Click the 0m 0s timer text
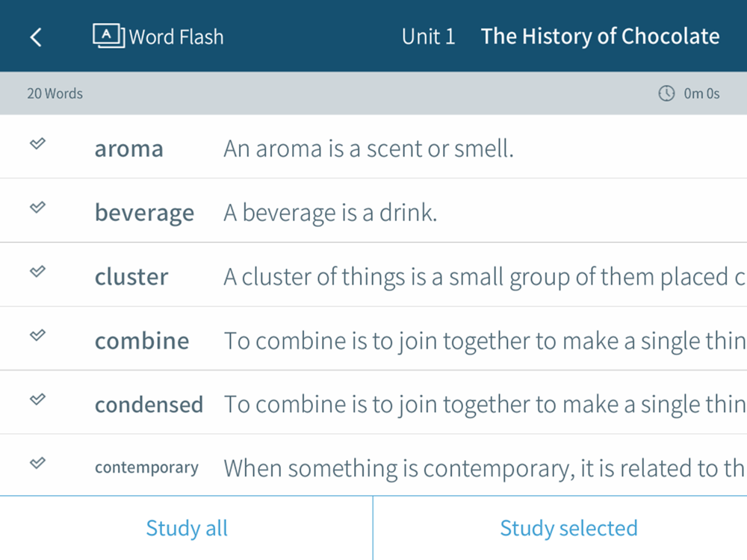Screen dimensions: 747x560 [x=701, y=93]
